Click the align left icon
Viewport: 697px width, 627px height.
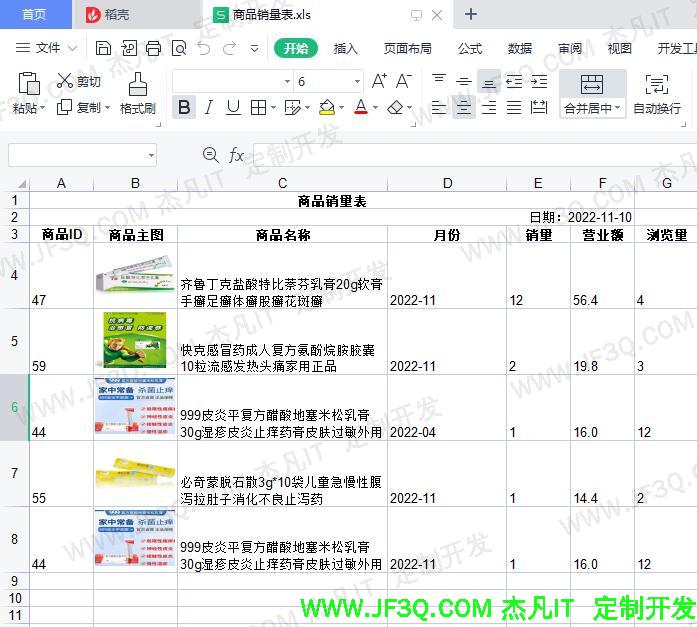439,107
